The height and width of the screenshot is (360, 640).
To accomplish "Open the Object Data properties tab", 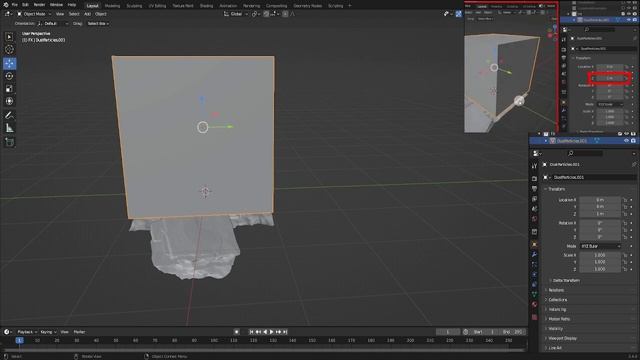I will tap(534, 294).
